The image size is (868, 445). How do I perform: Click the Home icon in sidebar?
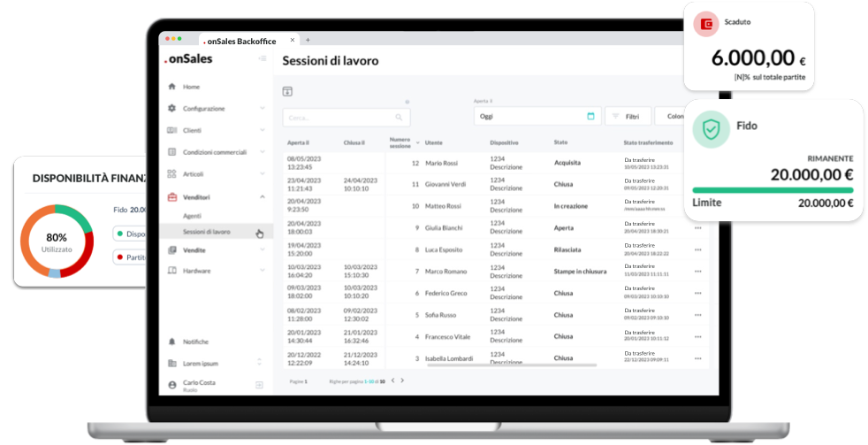171,87
